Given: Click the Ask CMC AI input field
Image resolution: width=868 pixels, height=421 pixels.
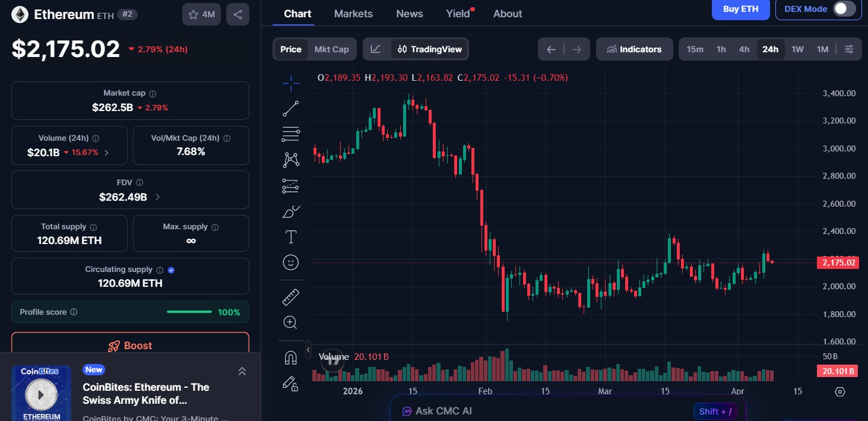Looking at the screenshot, I should tap(534, 410).
